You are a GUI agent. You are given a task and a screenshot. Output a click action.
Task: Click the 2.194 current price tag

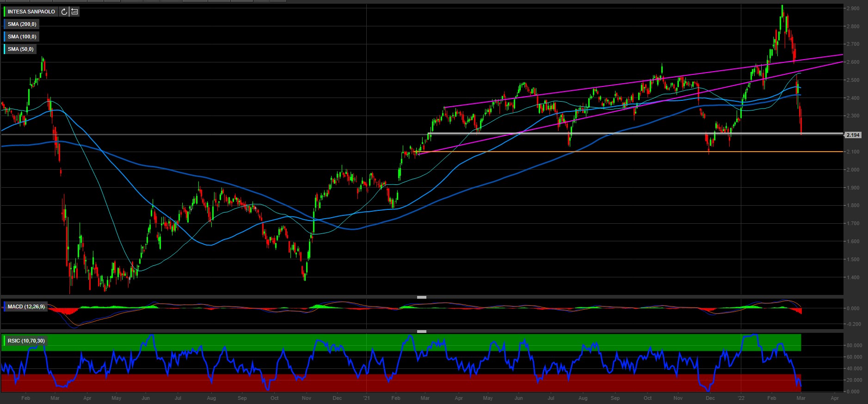852,135
